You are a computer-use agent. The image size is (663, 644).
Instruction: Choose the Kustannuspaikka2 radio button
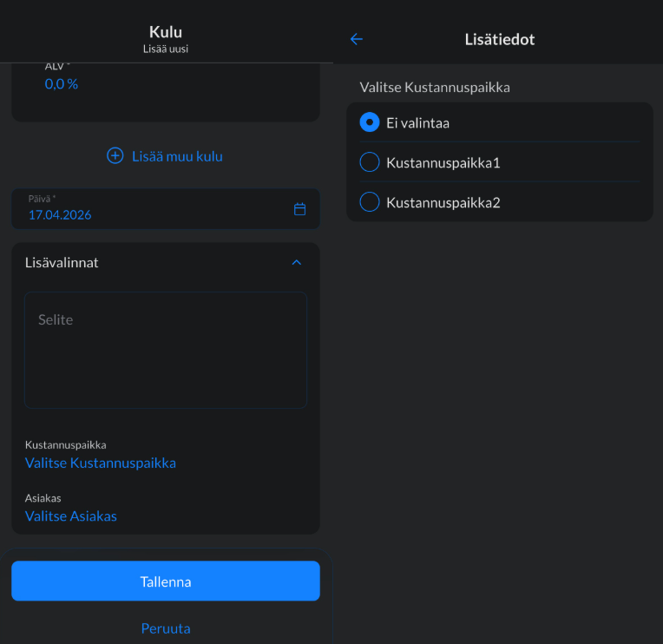coord(370,202)
